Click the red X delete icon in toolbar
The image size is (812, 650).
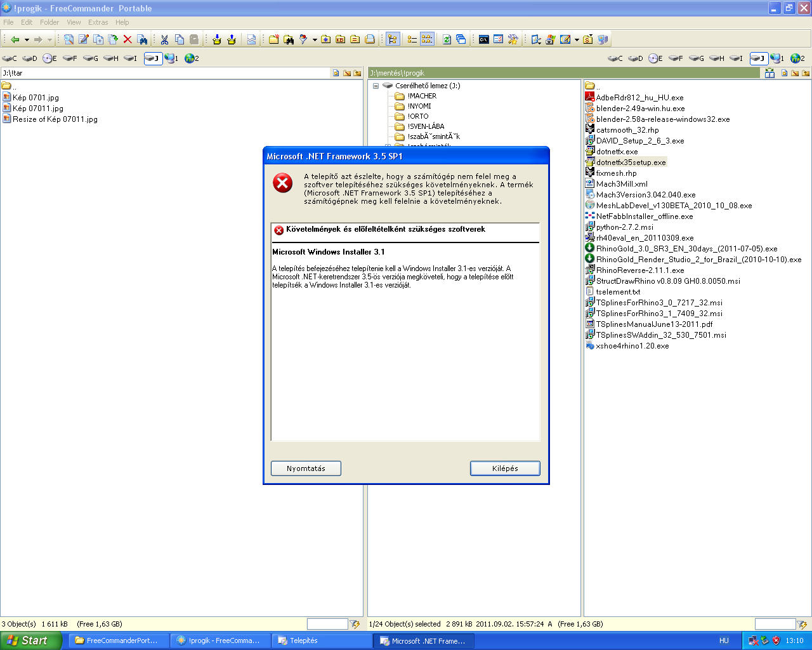point(128,39)
